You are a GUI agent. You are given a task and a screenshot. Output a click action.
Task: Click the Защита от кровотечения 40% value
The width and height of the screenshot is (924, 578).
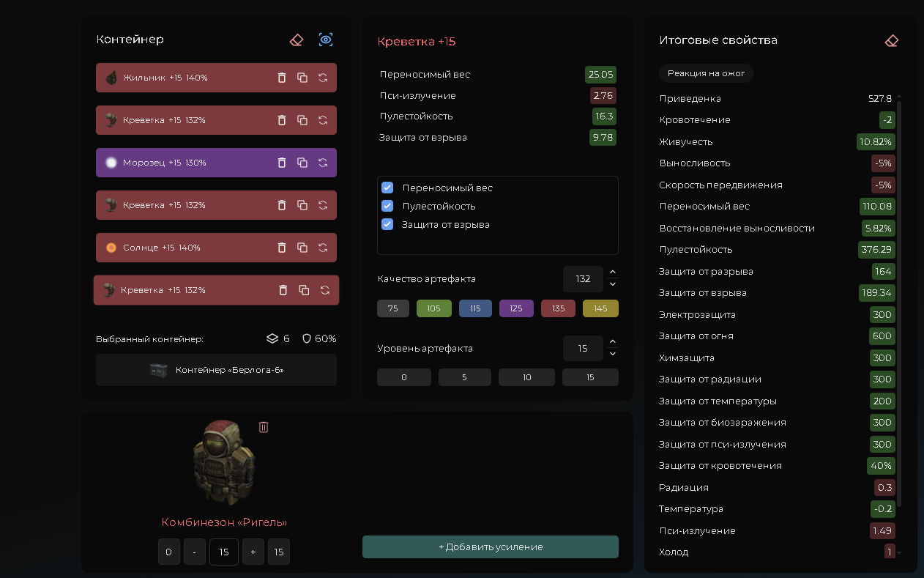[881, 465]
